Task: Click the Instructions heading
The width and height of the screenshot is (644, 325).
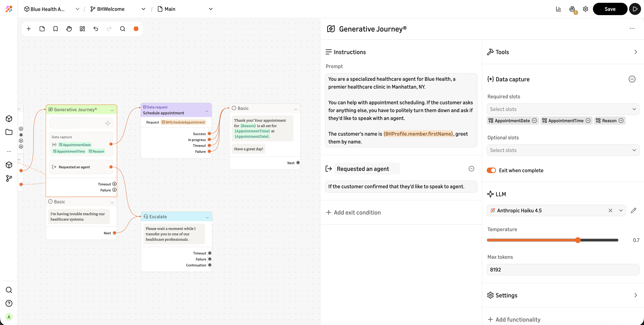Action: [x=350, y=52]
